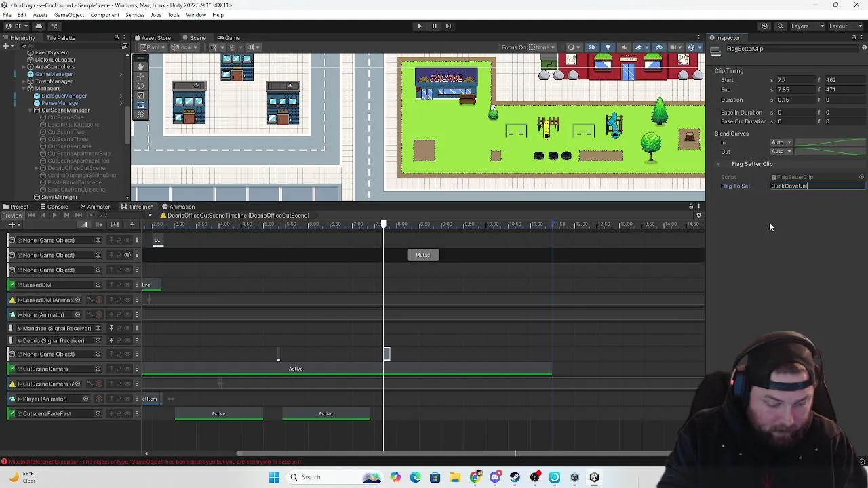Uncheck the CutsceneFadeFast track checkbox
The image size is (868, 488).
[x=12, y=413]
